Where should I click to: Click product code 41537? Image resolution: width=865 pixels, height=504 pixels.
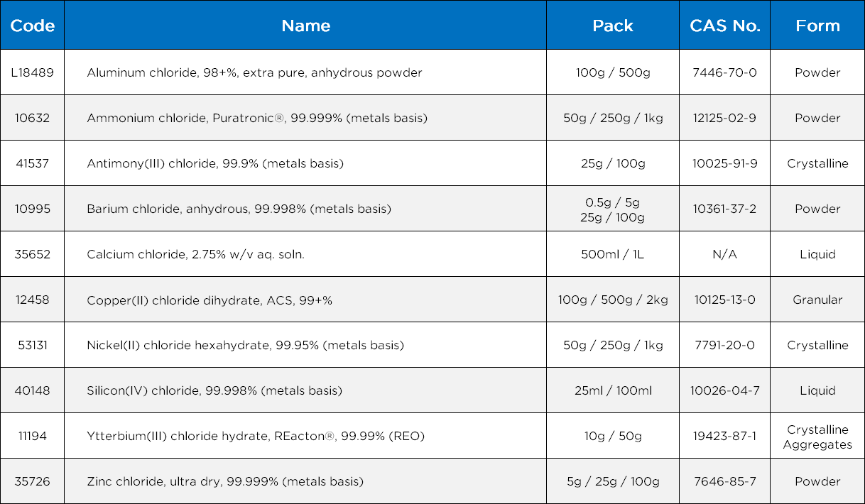point(33,163)
